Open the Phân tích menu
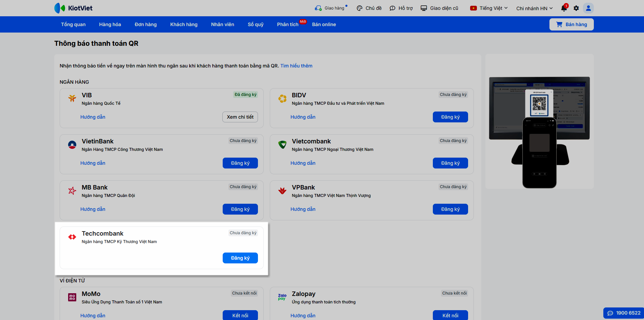 click(288, 24)
